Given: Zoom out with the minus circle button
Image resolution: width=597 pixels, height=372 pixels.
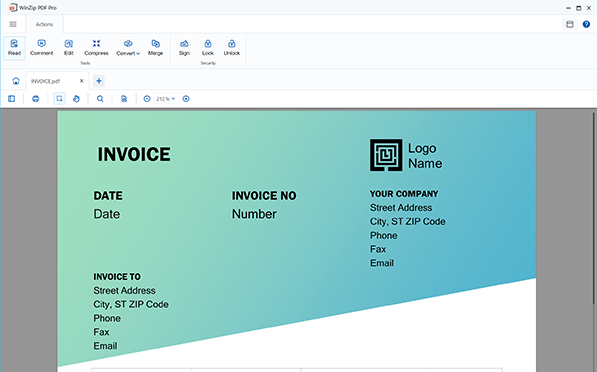Looking at the screenshot, I should click(147, 99).
